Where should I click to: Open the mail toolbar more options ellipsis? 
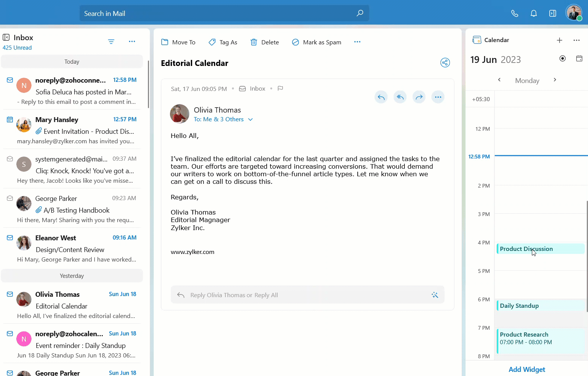pos(357,42)
